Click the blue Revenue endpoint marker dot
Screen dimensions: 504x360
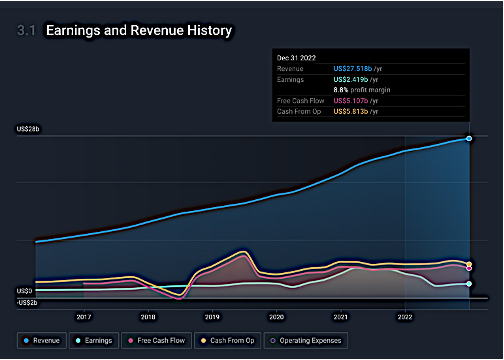pos(469,138)
